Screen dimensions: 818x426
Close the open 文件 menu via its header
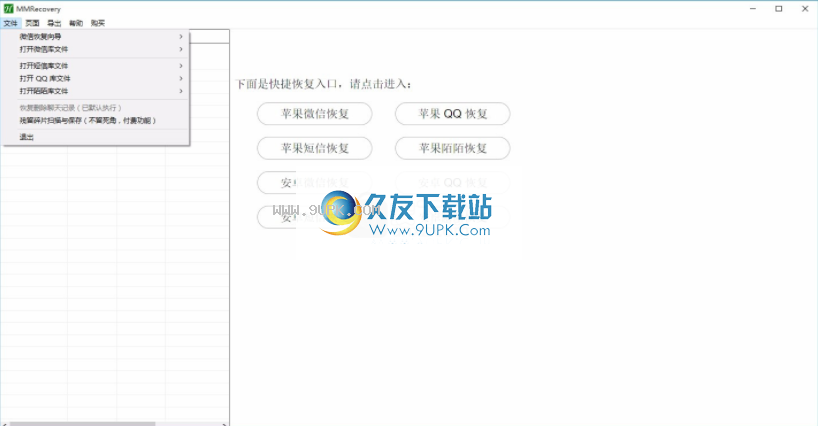10,23
